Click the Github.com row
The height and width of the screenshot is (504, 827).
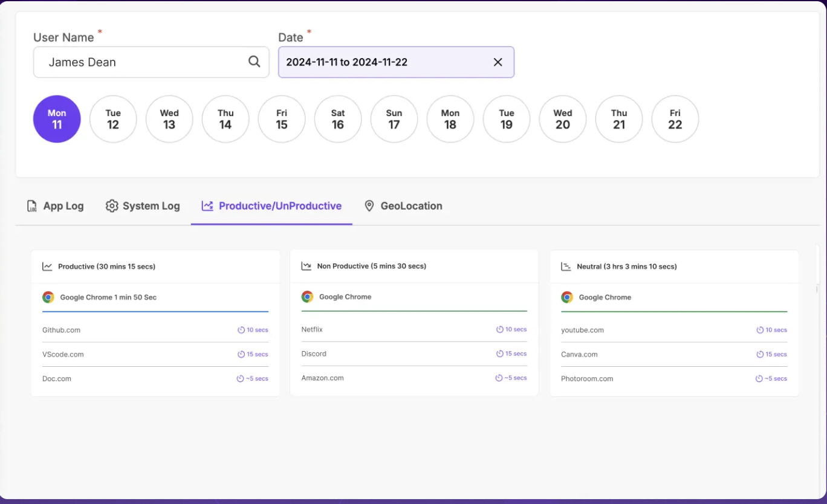tap(155, 330)
